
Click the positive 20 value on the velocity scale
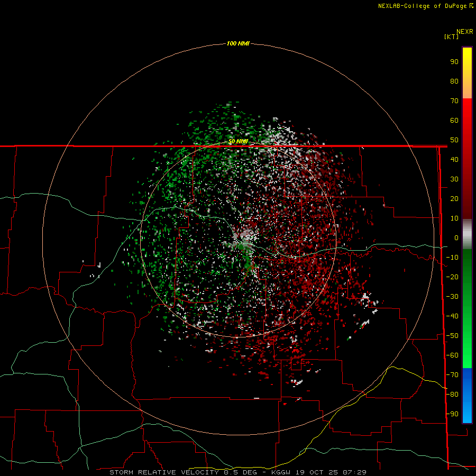tap(454, 198)
